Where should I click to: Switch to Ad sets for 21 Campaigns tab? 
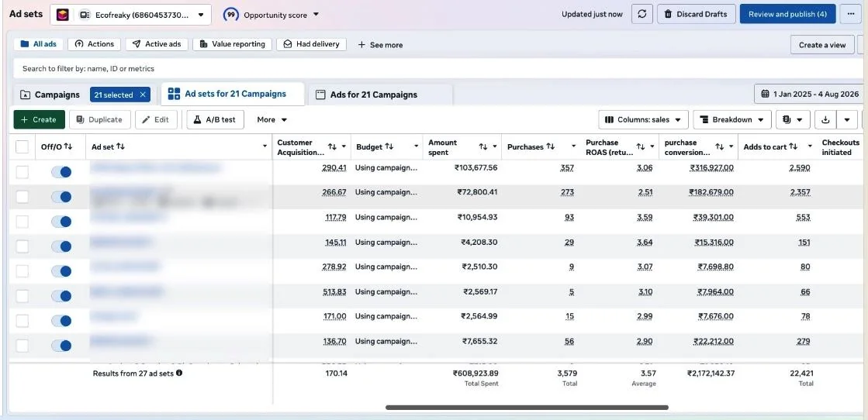(x=233, y=94)
